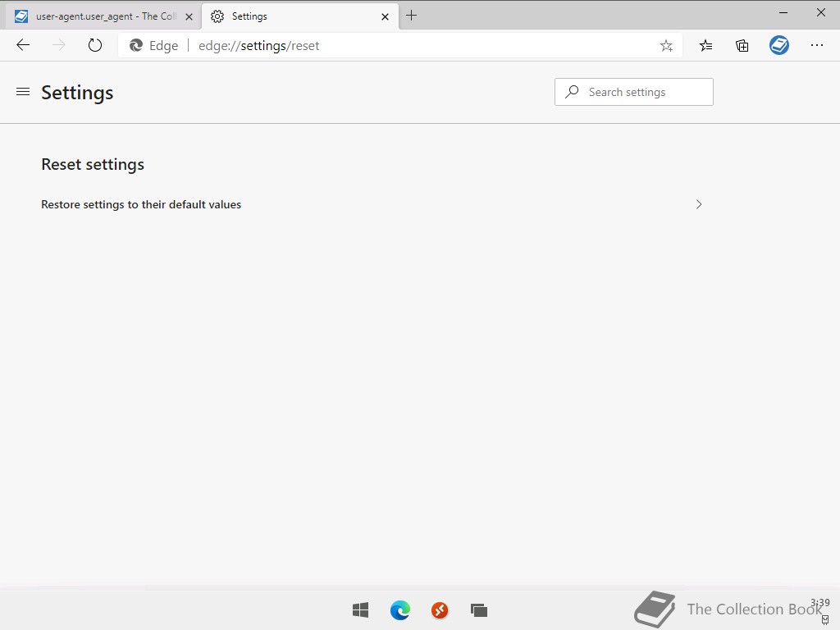Open Task View on the taskbar

coord(479,609)
